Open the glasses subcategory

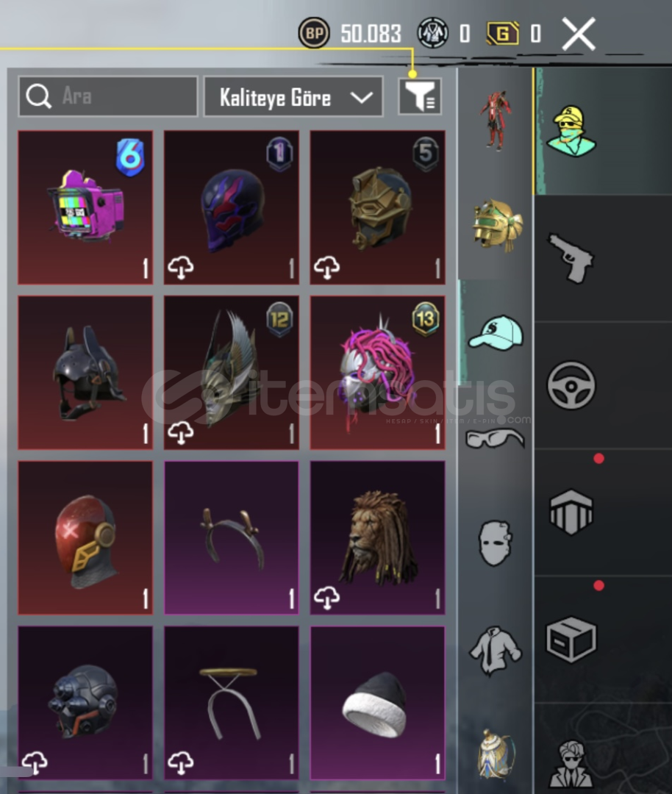pos(494,438)
